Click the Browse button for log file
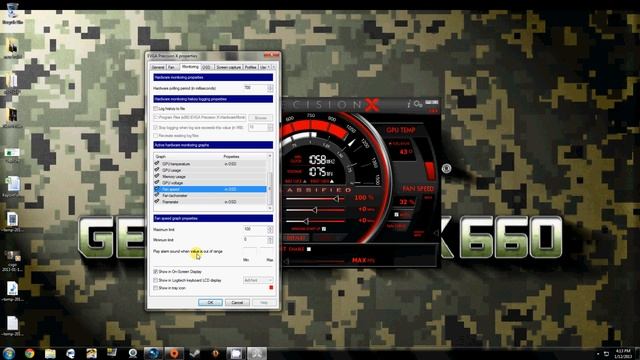 260,118
